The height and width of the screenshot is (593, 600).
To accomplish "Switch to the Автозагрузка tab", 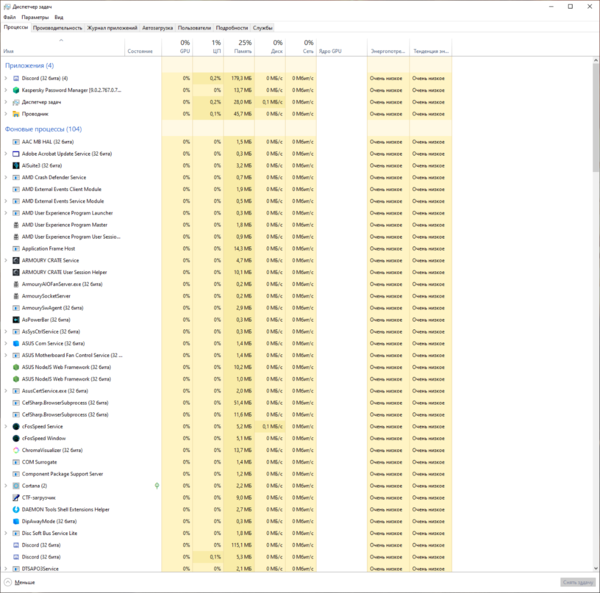I will 158,28.
